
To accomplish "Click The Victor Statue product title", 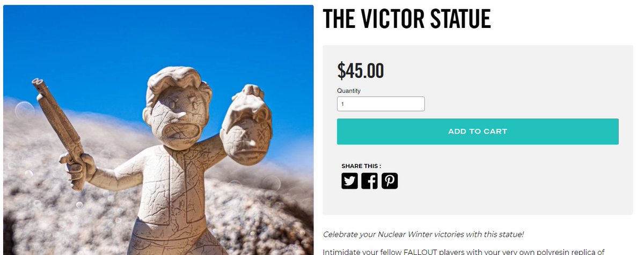I will (x=407, y=19).
